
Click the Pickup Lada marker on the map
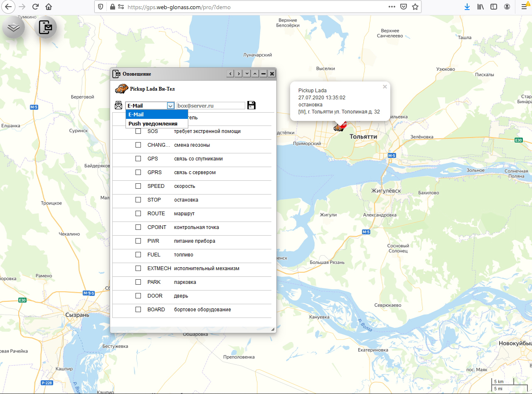(x=340, y=127)
